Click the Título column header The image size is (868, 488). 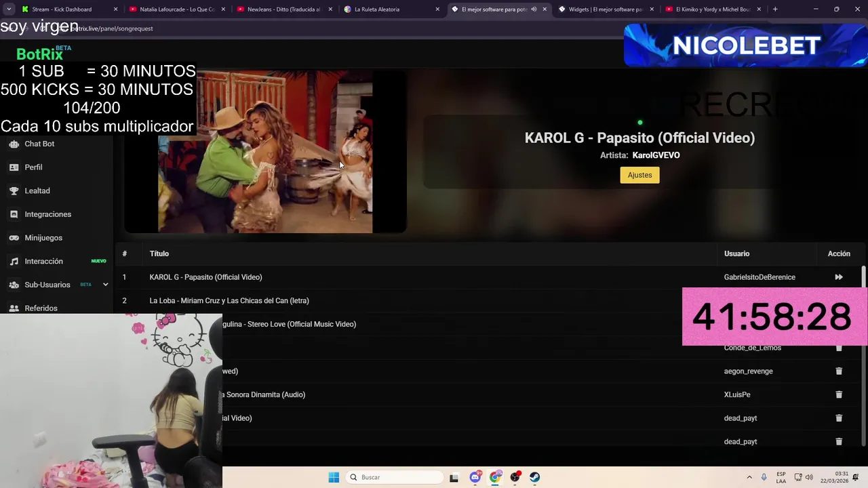coord(159,253)
